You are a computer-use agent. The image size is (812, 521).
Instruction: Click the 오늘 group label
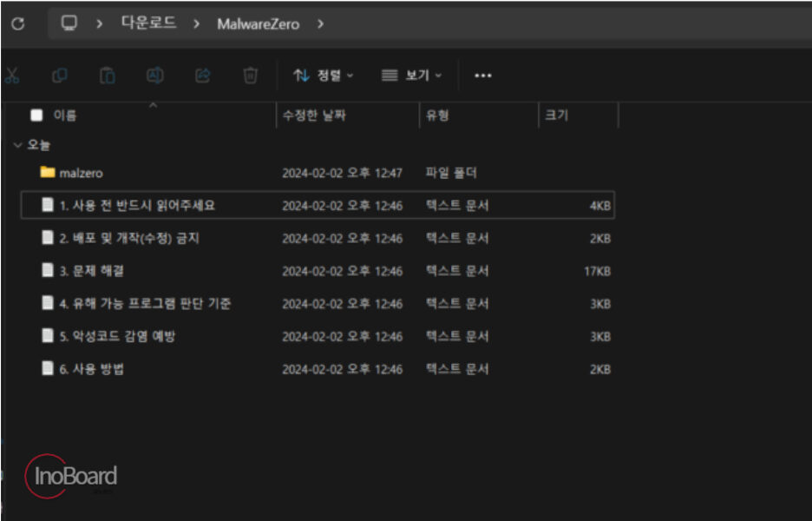(x=39, y=145)
